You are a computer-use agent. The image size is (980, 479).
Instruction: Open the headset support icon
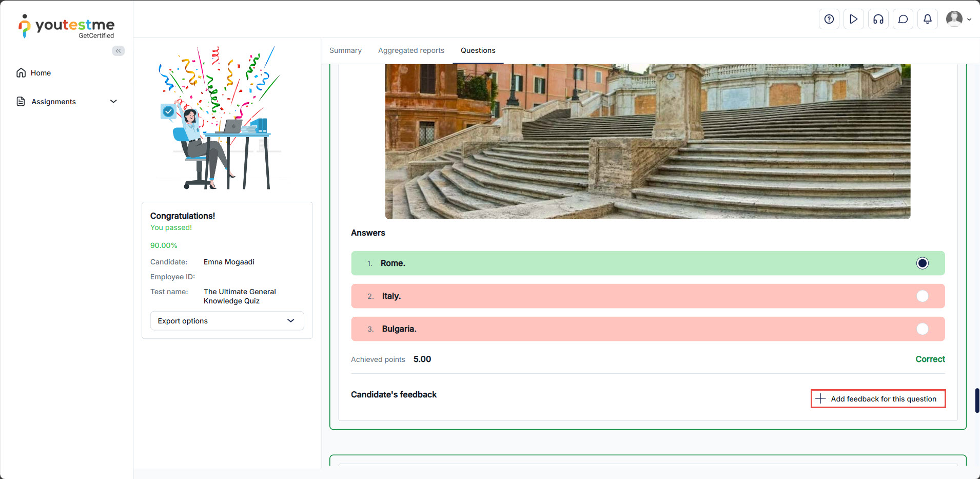878,20
